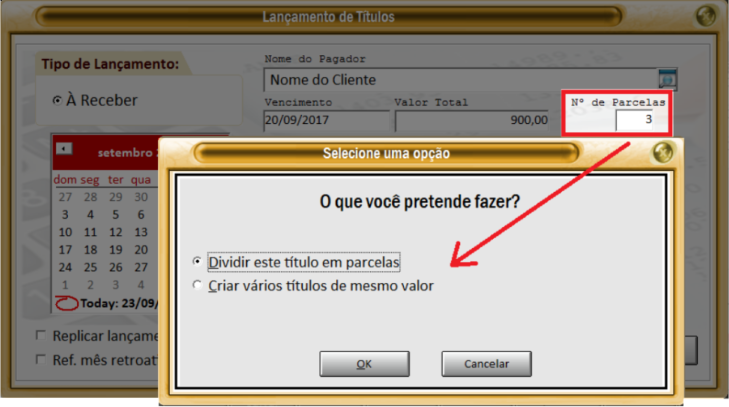729x407 pixels.
Task: Click the red Today circle icon
Action: [66, 303]
